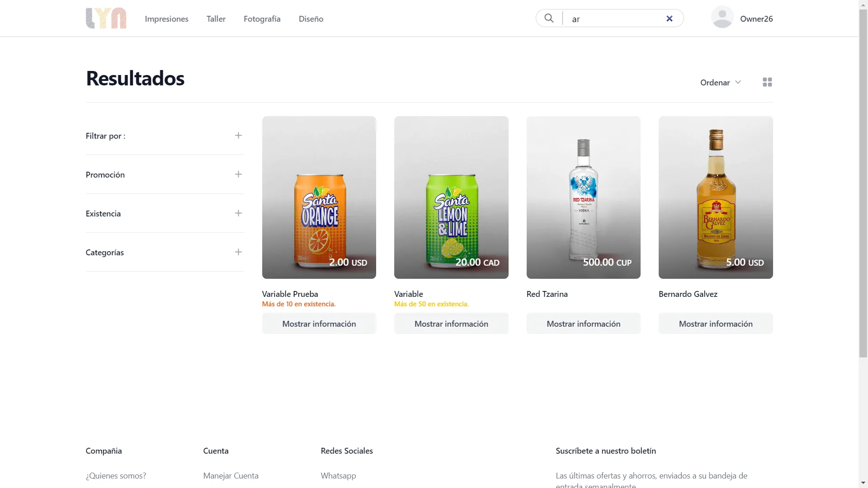Show information for the Variable product

point(451,324)
